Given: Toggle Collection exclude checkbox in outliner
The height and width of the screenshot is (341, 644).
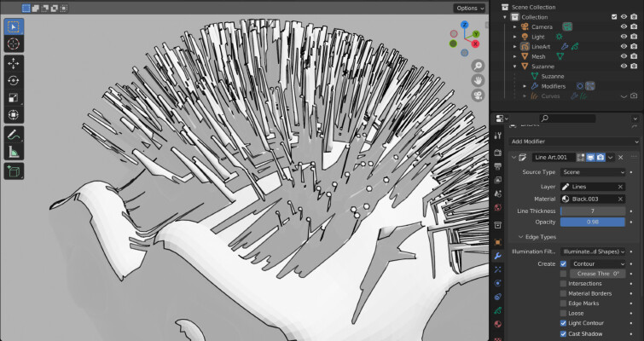Looking at the screenshot, I should [614, 17].
